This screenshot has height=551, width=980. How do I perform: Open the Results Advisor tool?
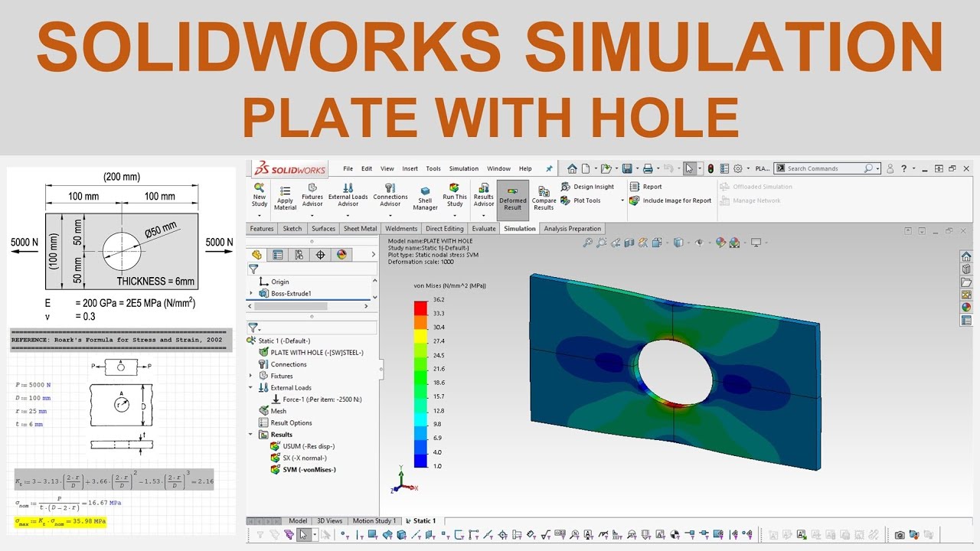tap(484, 196)
